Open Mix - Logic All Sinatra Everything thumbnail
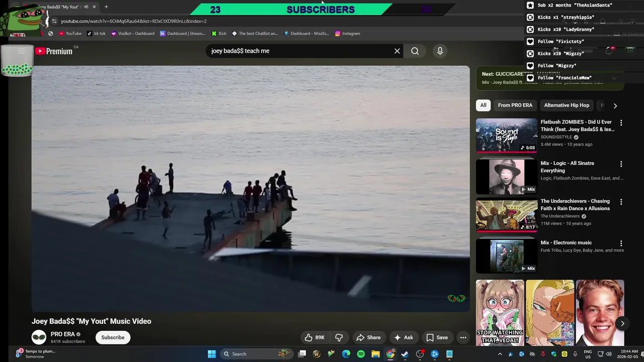 coord(507,176)
